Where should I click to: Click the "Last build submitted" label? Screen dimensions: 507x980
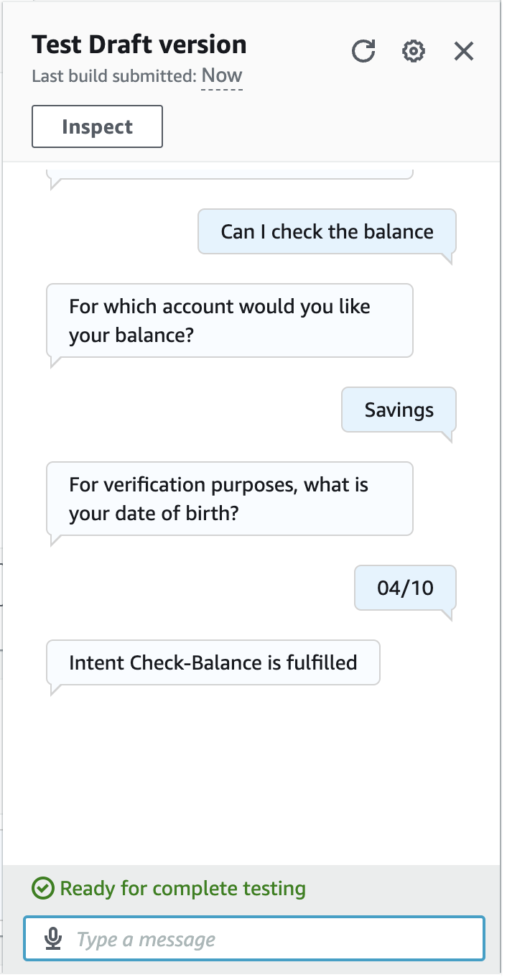pyautogui.click(x=113, y=76)
